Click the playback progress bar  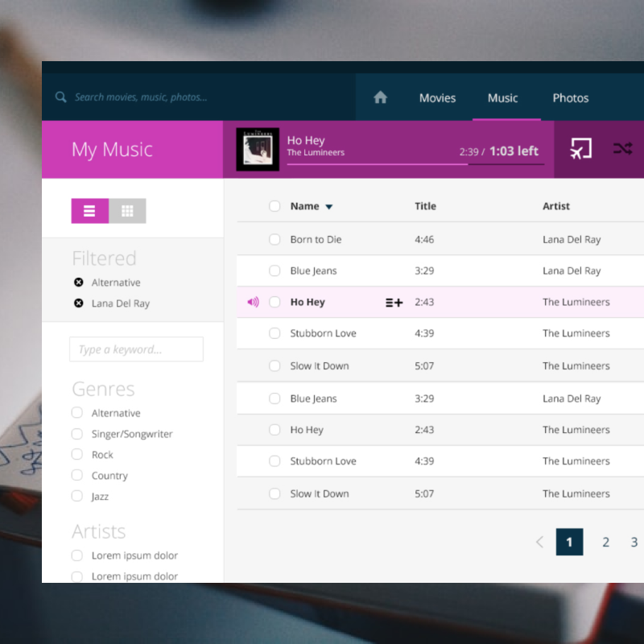click(415, 164)
